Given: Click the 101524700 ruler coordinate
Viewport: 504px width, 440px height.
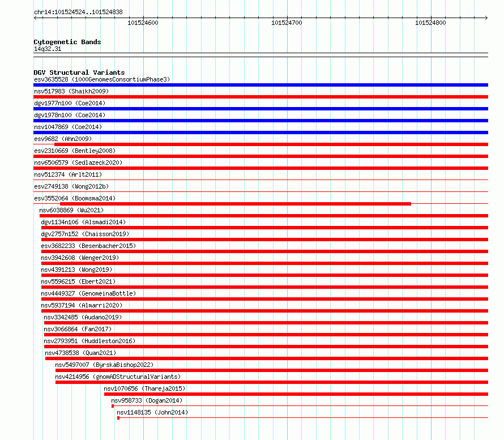Looking at the screenshot, I should pos(287,23).
